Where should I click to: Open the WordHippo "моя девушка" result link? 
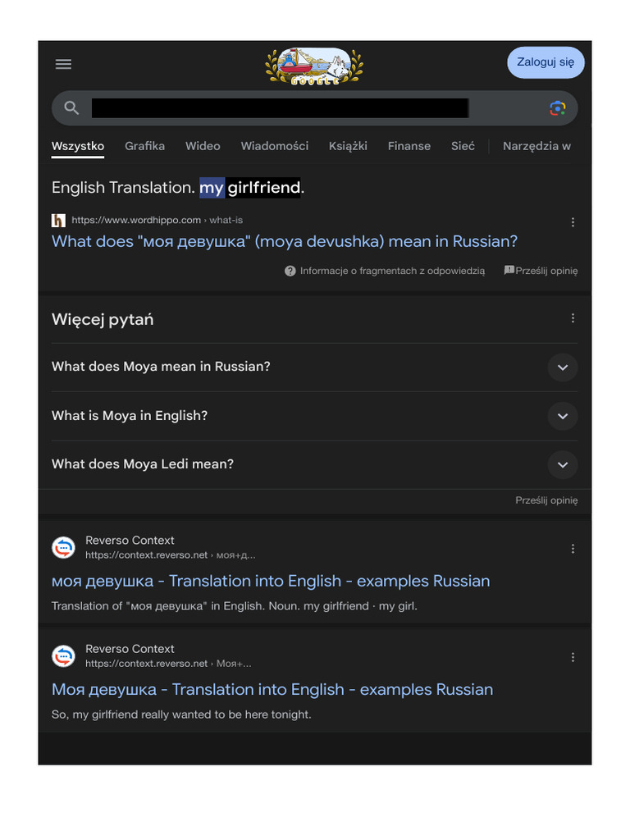click(285, 241)
